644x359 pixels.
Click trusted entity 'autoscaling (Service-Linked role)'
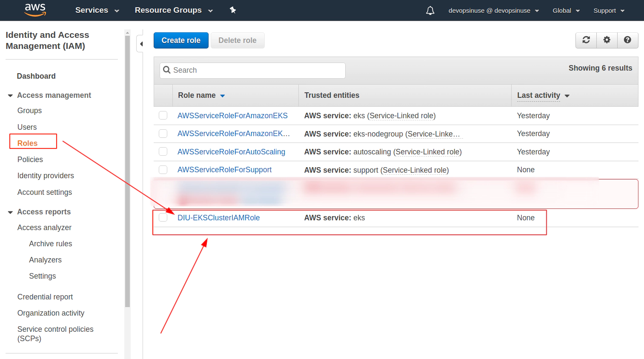point(407,152)
